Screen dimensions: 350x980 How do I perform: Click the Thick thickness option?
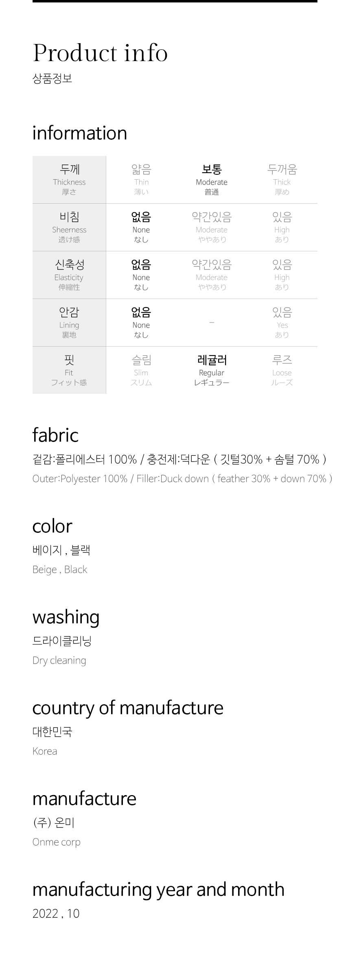(282, 180)
